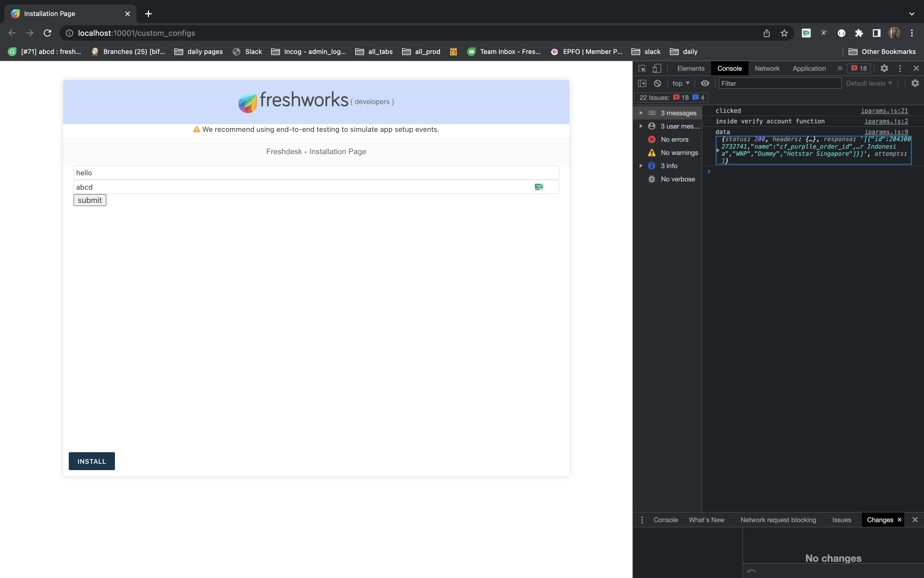Open the red 18 errors badge

tap(859, 69)
